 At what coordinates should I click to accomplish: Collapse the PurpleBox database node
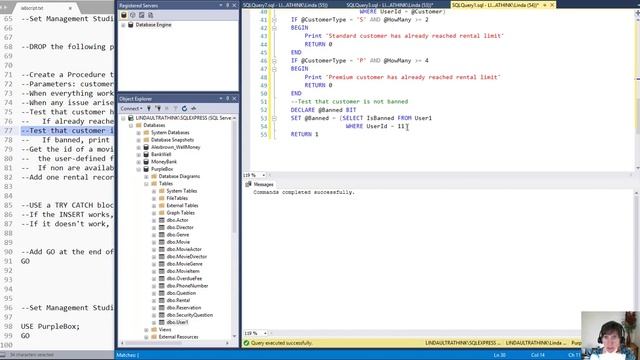point(139,169)
